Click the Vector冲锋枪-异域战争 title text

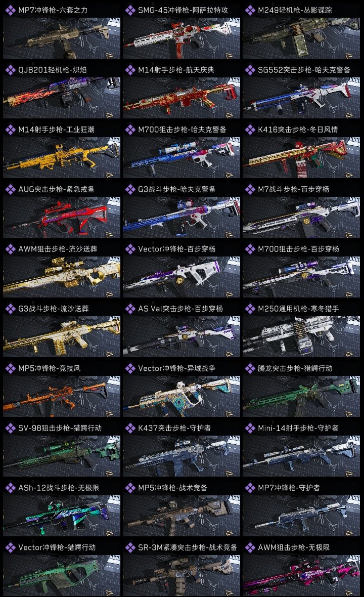(176, 368)
